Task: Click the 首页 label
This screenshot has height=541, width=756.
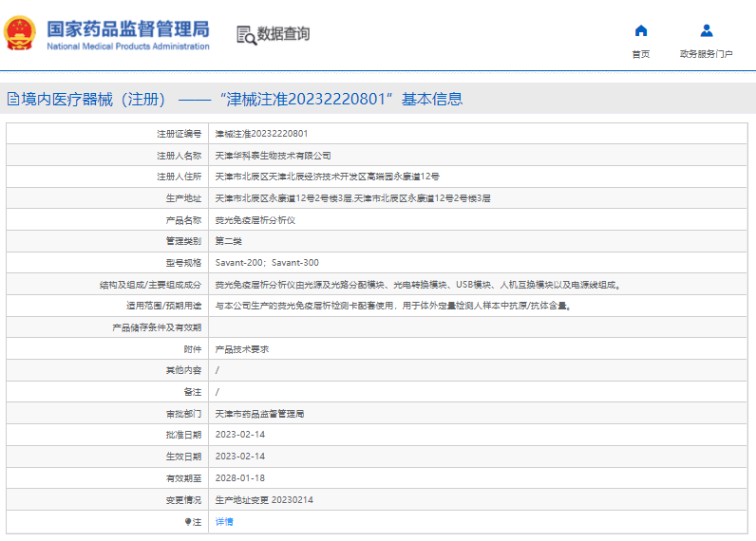Action: 641,54
